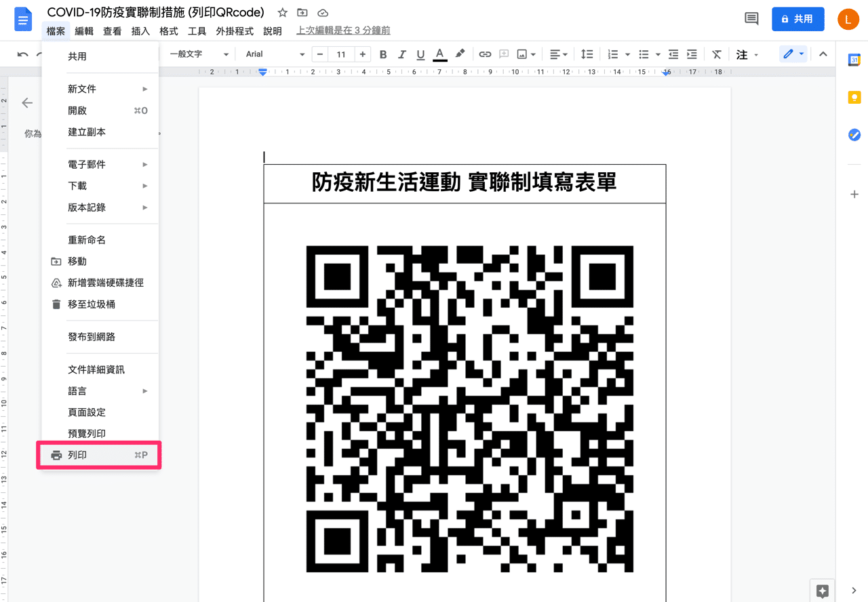
Task: Expand the numbered list style arrow
Action: tap(628, 54)
